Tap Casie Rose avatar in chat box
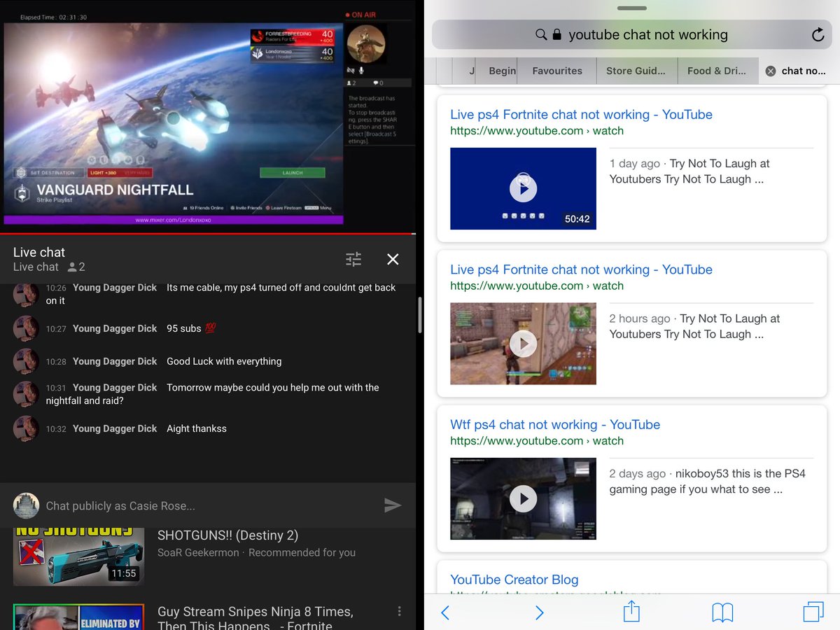The width and height of the screenshot is (840, 630). click(x=26, y=505)
